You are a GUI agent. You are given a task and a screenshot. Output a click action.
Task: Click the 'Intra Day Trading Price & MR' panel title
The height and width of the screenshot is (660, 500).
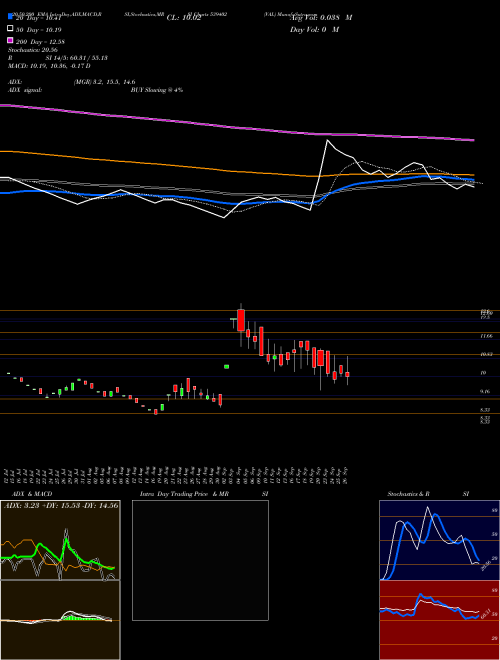[184, 494]
